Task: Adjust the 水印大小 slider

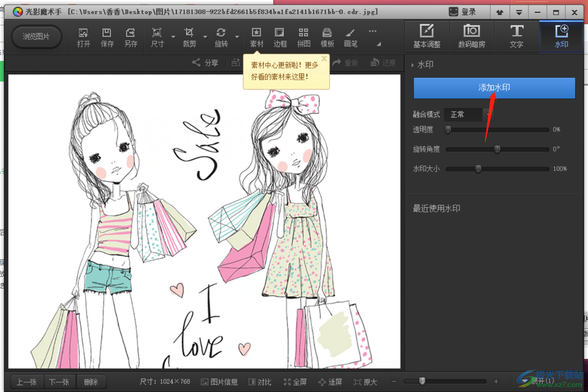Action: (498, 169)
